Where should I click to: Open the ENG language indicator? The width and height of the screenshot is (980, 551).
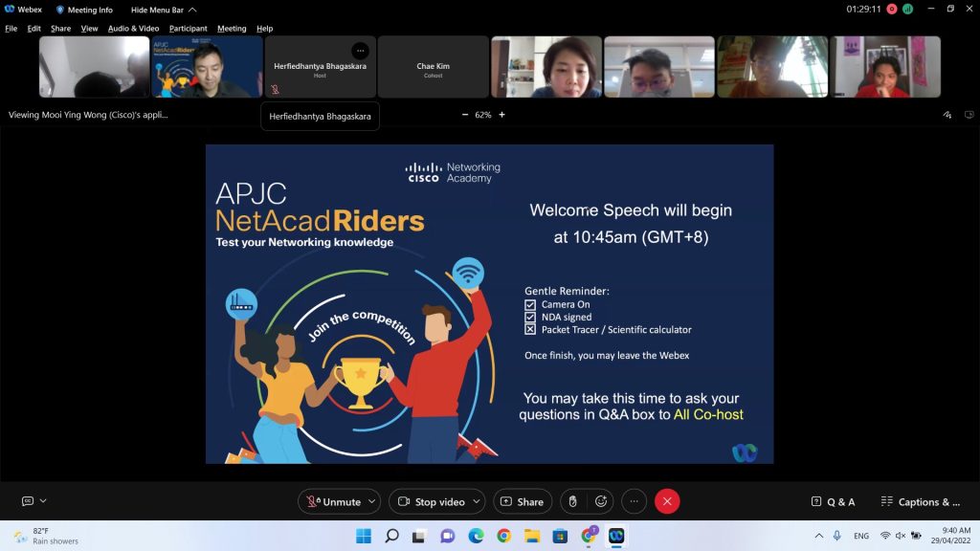click(x=861, y=536)
